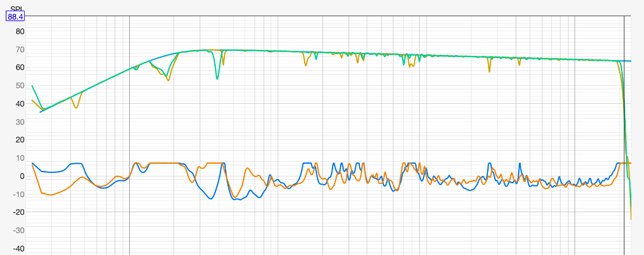Image resolution: width=644 pixels, height=255 pixels.
Task: Click the 10 tick label on SPL axis
Action: point(20,158)
